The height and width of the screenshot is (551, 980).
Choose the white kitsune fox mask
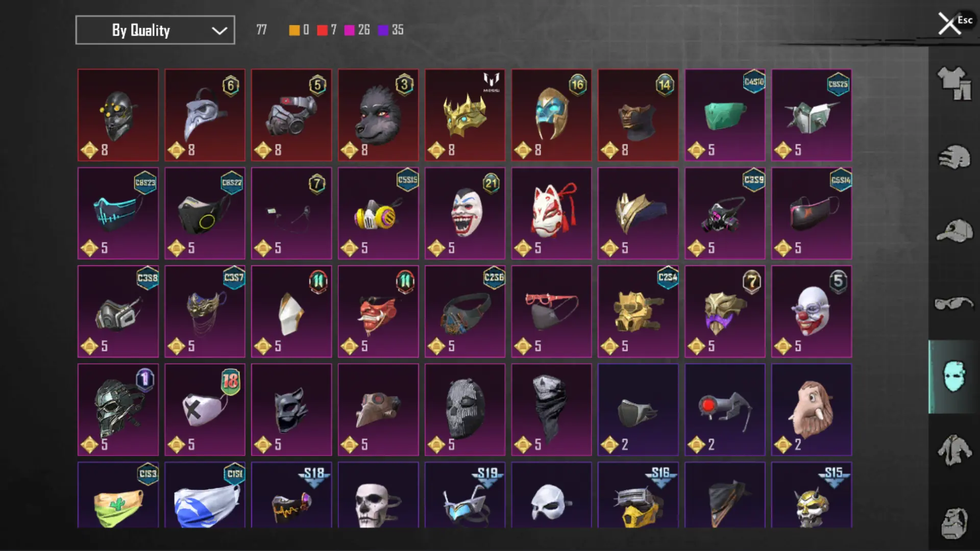[552, 213]
